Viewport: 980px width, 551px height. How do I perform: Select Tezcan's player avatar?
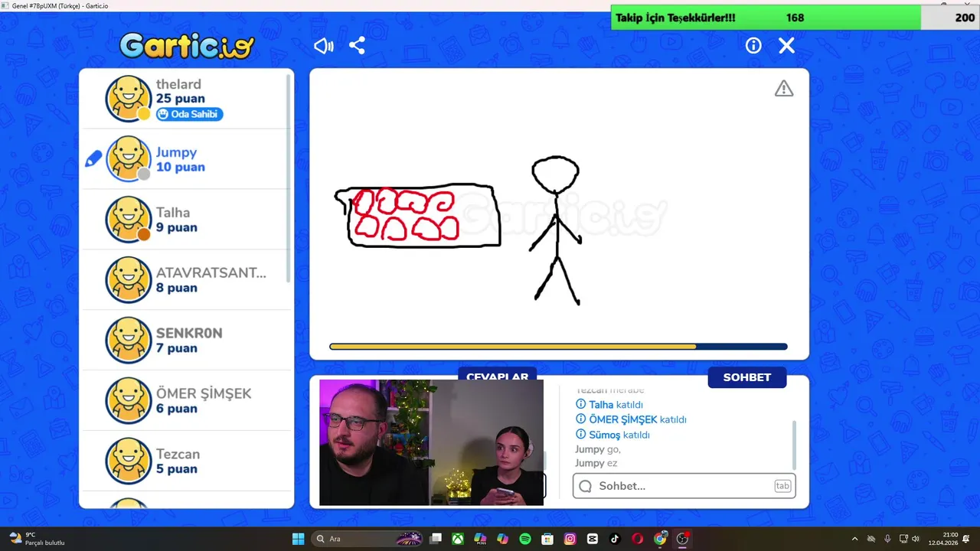click(128, 461)
